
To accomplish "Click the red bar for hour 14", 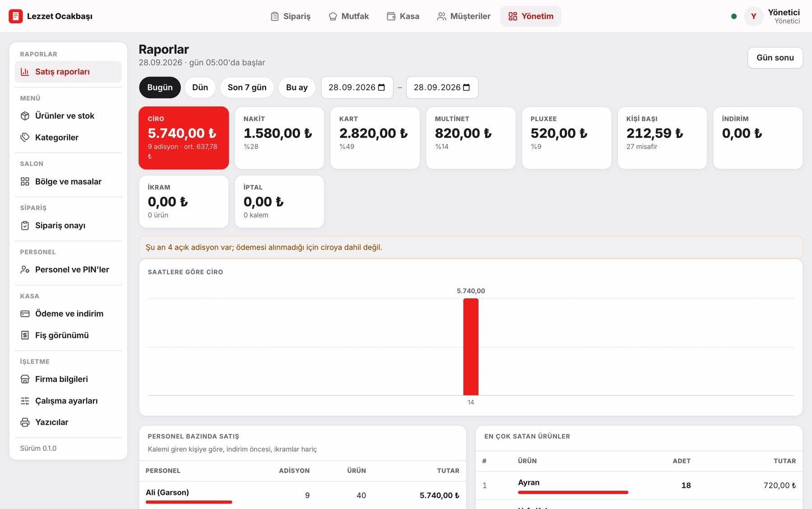I will click(x=471, y=347).
